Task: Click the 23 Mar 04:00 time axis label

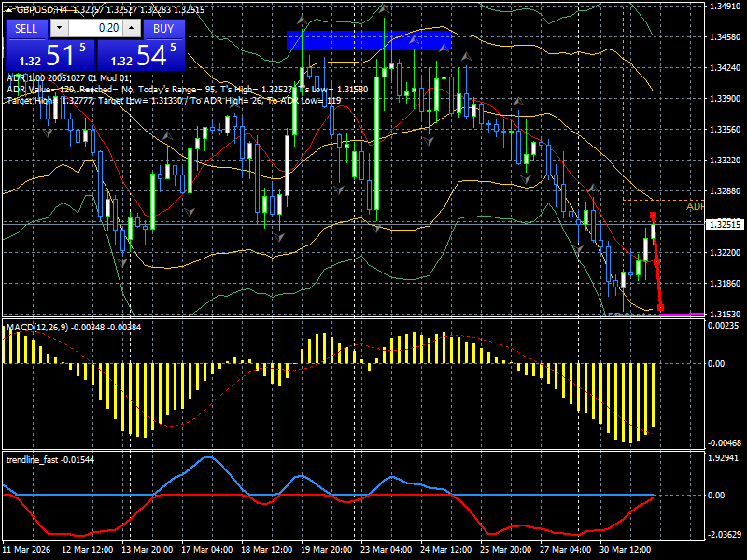Action: [x=387, y=549]
